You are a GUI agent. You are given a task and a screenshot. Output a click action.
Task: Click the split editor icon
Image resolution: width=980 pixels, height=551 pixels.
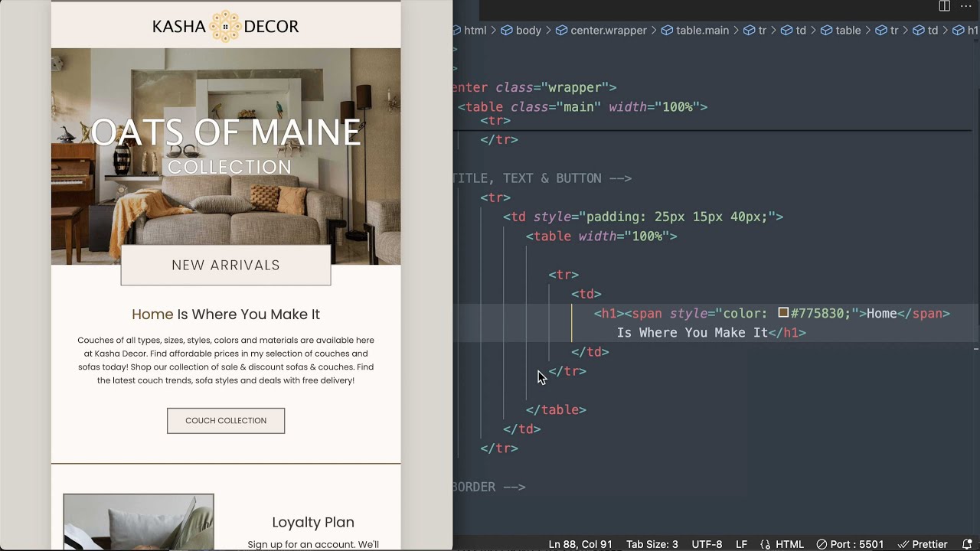point(944,6)
